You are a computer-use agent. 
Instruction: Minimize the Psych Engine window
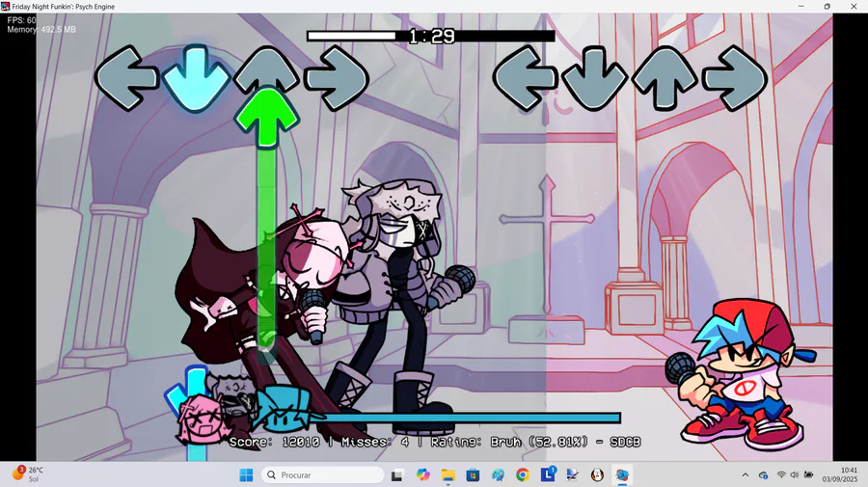(801, 6)
